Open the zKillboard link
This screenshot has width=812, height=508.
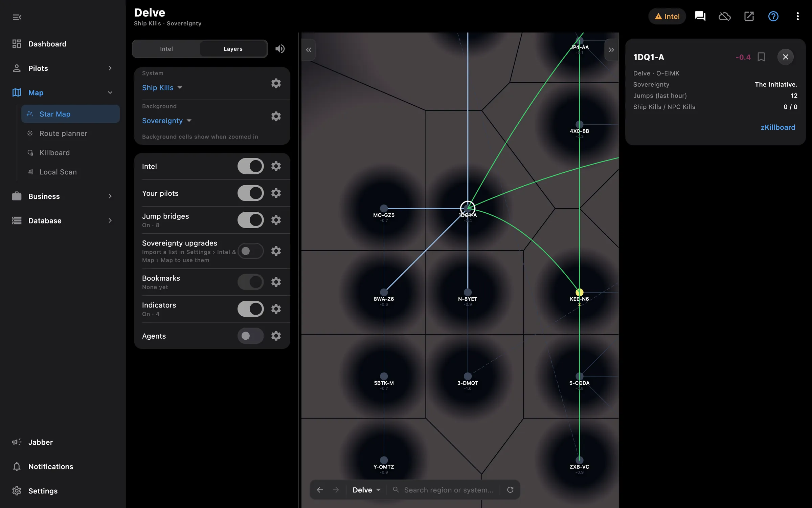pyautogui.click(x=778, y=127)
